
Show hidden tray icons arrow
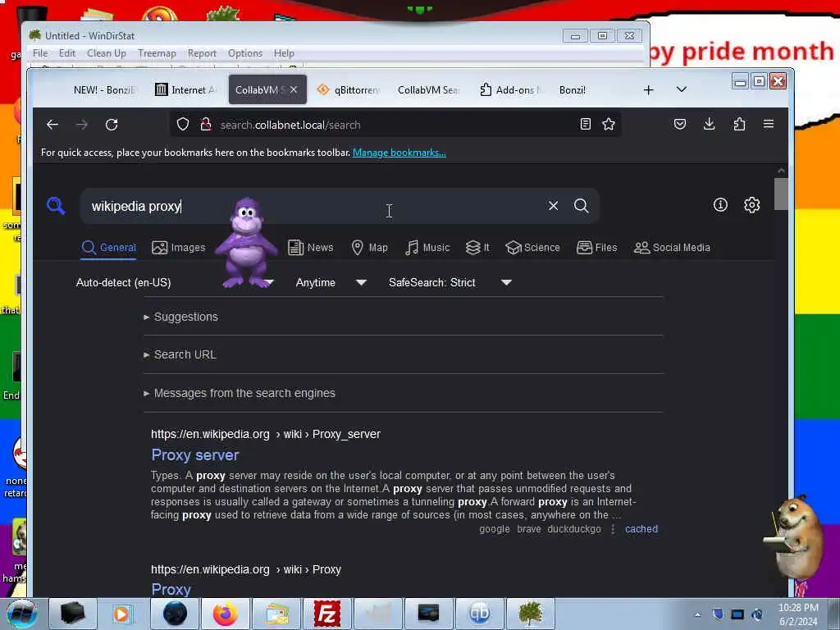pyautogui.click(x=697, y=614)
